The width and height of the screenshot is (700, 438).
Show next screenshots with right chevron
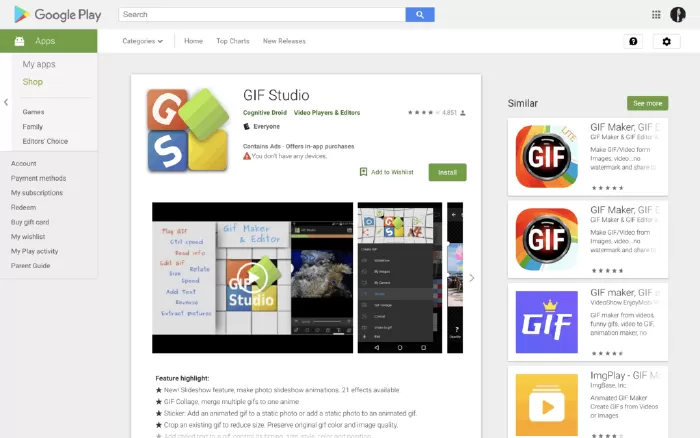(472, 278)
